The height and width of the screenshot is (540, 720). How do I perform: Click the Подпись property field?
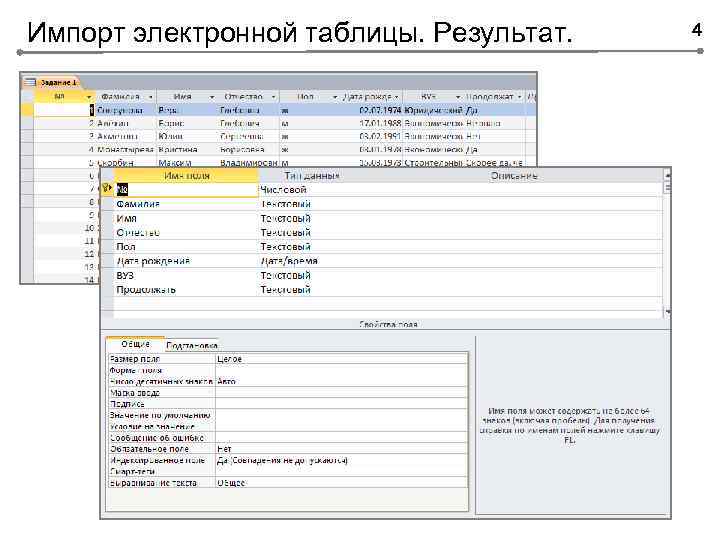pos(342,404)
